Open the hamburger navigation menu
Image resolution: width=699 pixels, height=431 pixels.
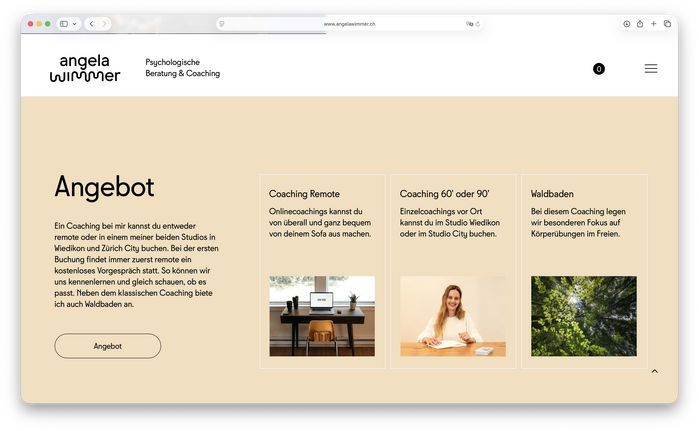coord(651,69)
